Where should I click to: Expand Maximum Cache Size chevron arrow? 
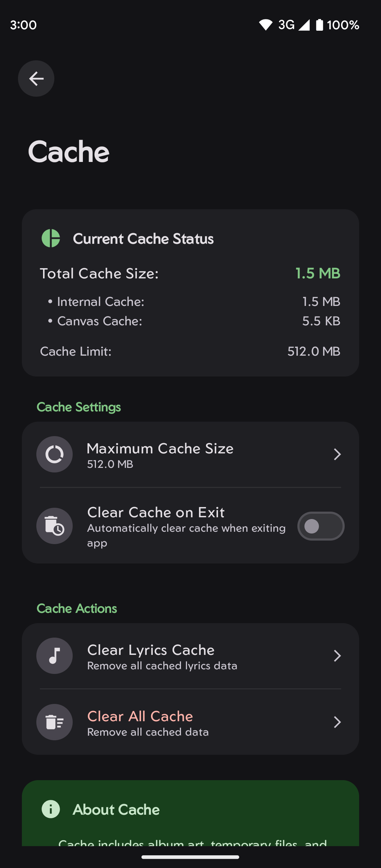click(337, 454)
